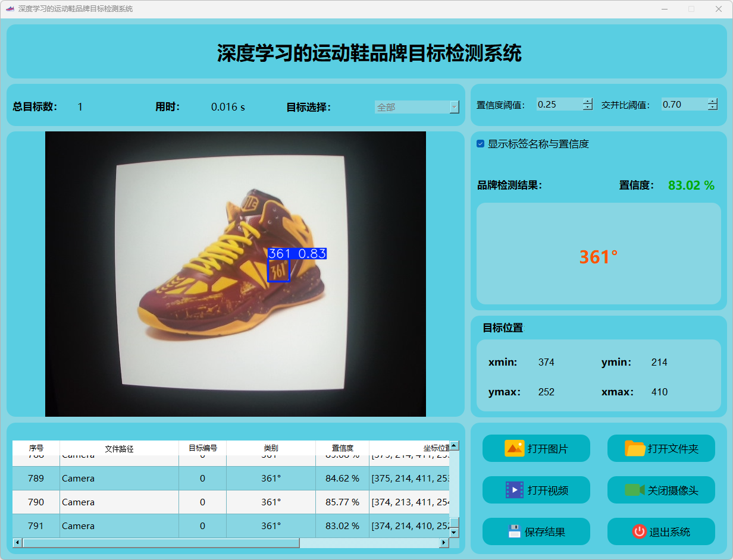Click the horizontal scrollbar thumb in table

pos(161,543)
